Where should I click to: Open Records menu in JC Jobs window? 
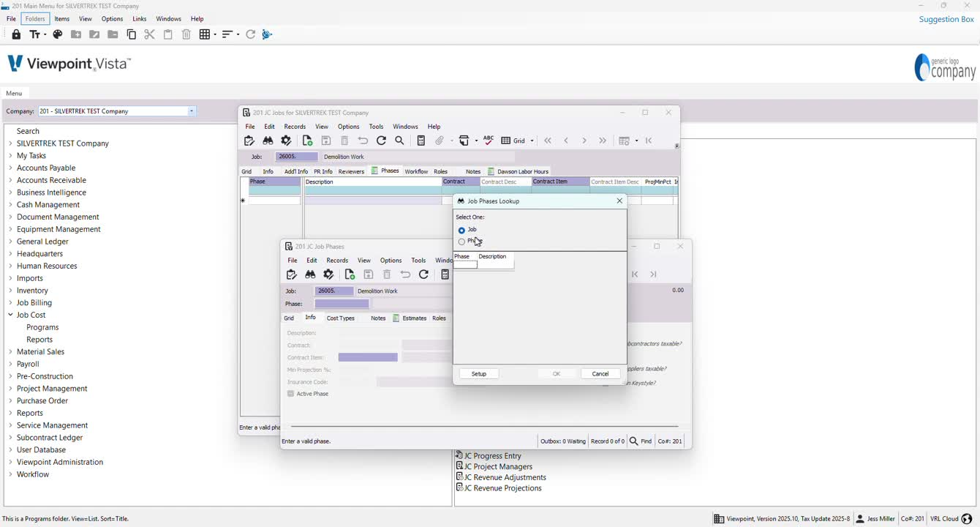click(x=295, y=127)
